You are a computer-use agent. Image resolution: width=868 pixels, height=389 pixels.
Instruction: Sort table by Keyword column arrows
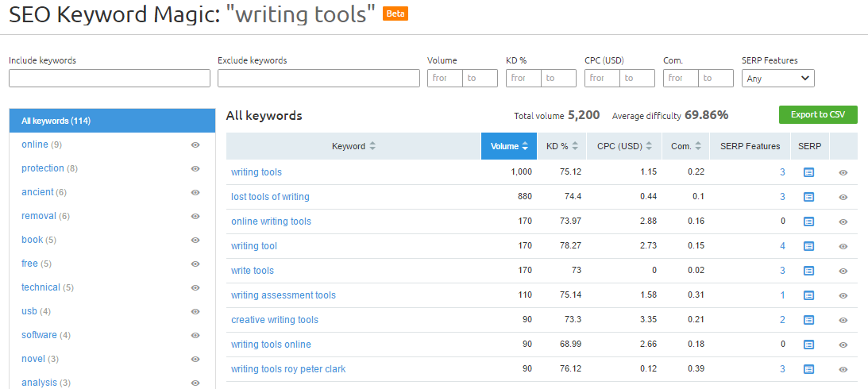coord(372,146)
